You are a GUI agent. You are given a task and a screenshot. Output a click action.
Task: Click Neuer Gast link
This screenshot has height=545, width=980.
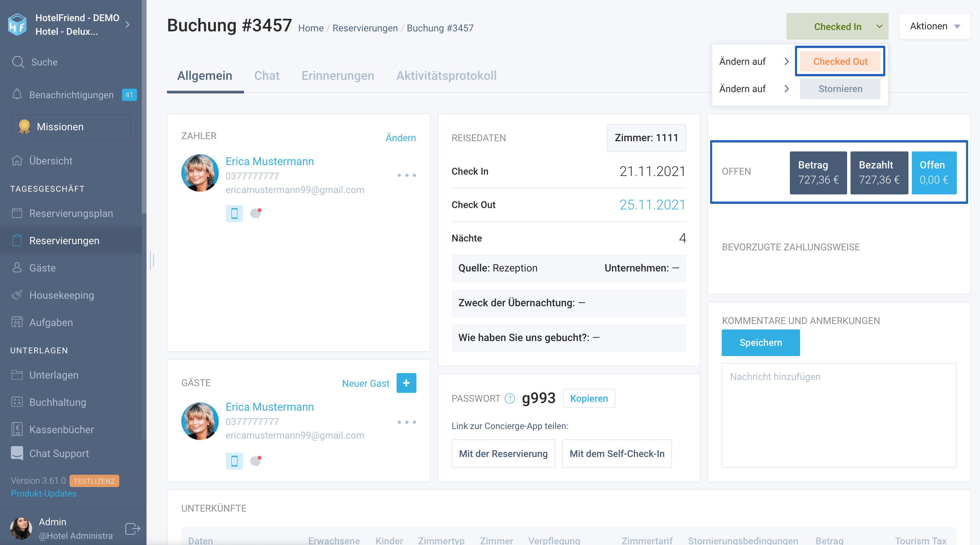pyautogui.click(x=366, y=383)
